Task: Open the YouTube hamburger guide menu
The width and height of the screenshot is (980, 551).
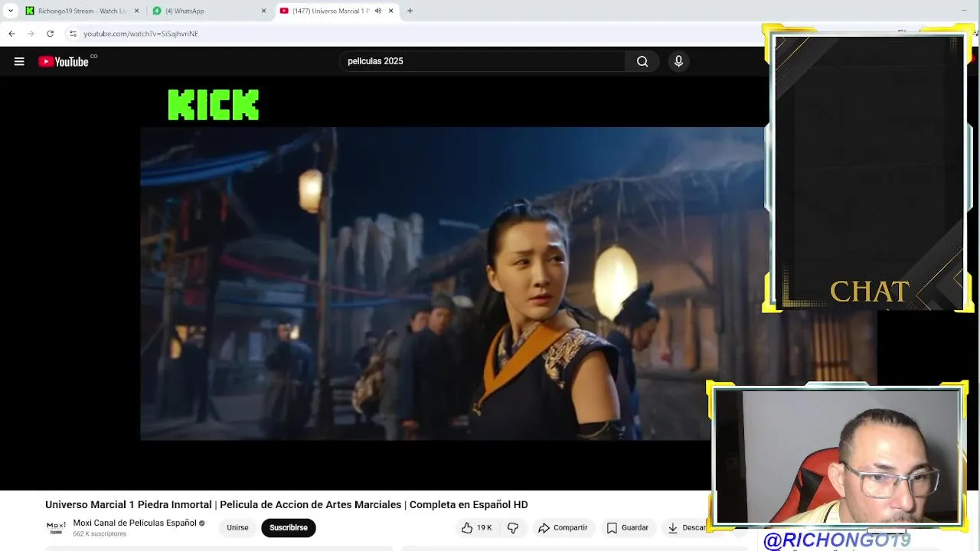Action: (19, 61)
